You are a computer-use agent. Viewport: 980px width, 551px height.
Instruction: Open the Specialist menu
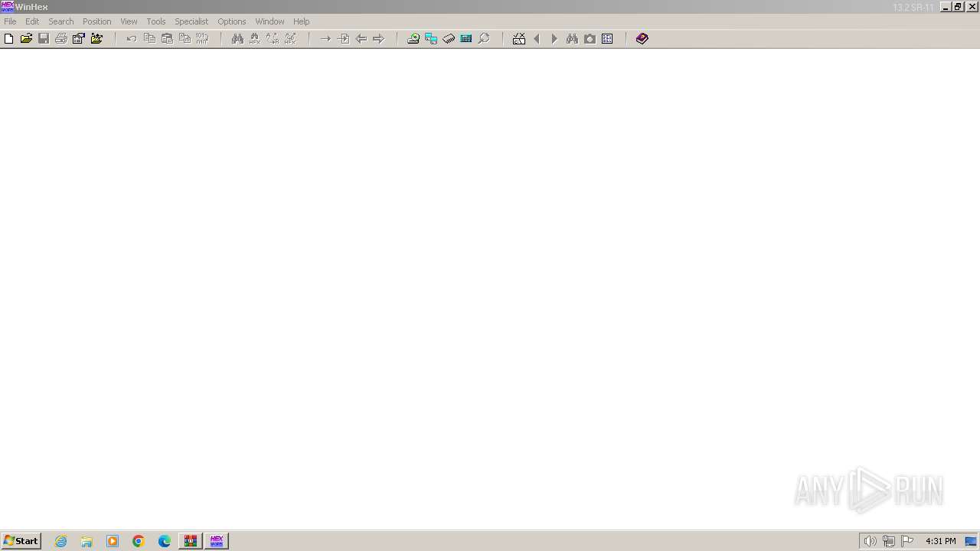pos(191,21)
